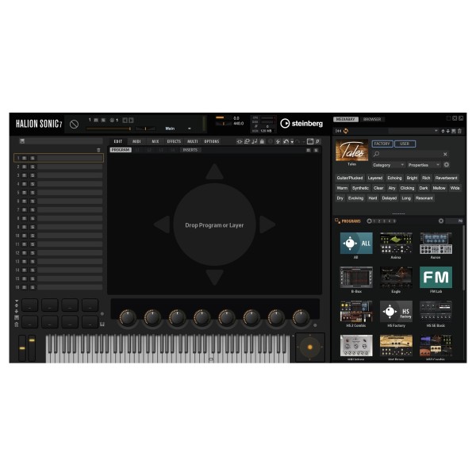The height and width of the screenshot is (476, 476).
Task: Open the gear settings next to Properties
Action: (x=446, y=165)
